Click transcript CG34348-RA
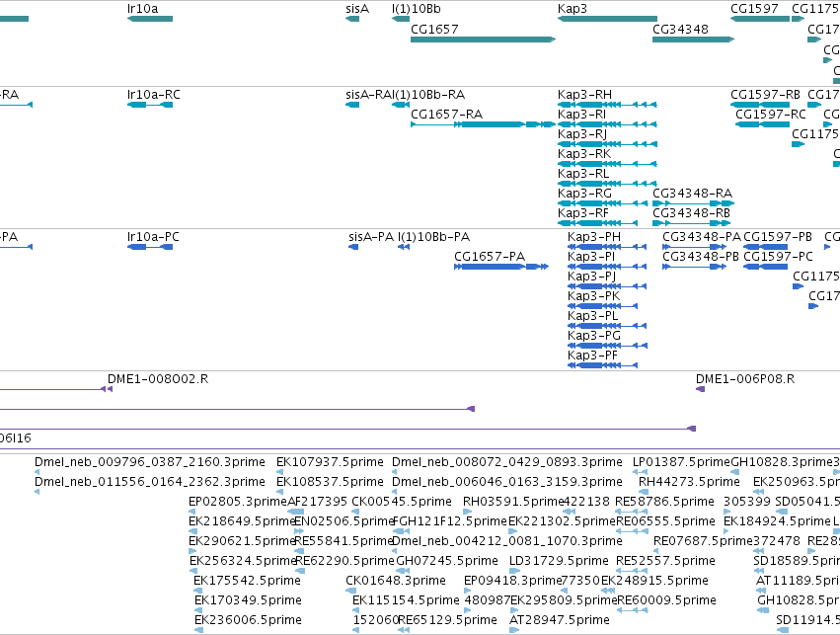This screenshot has width=840, height=635. (693, 203)
